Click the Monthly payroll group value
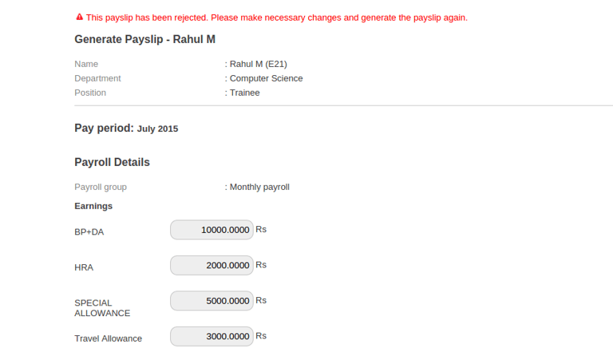Screen dimensions: 613x364 [x=259, y=187]
